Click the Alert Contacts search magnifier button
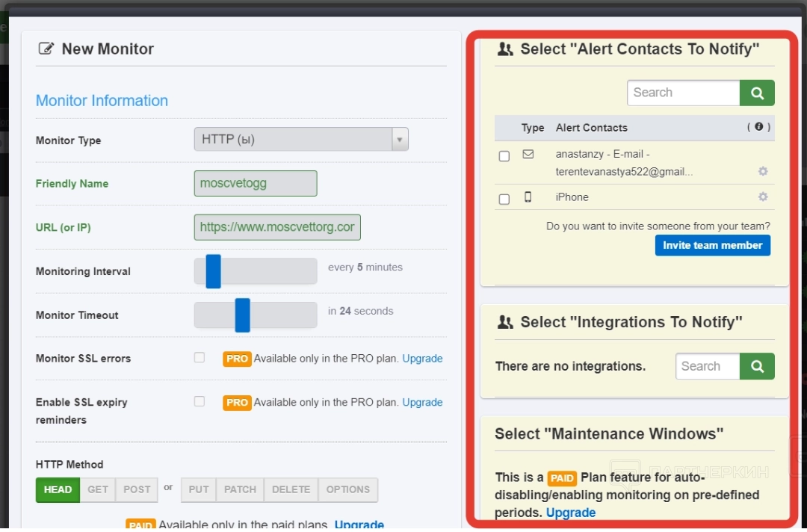Screen dimensions: 807x532 pos(757,93)
